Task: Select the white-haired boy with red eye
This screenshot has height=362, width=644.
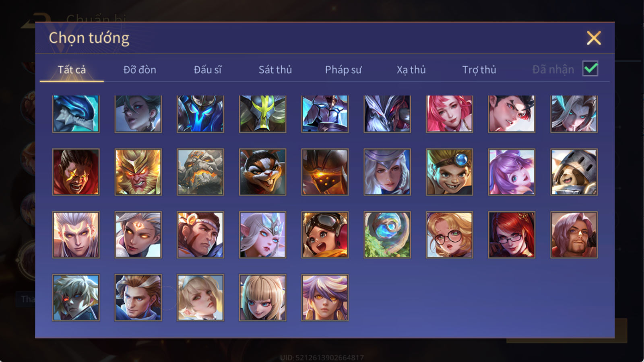Action: (x=76, y=298)
